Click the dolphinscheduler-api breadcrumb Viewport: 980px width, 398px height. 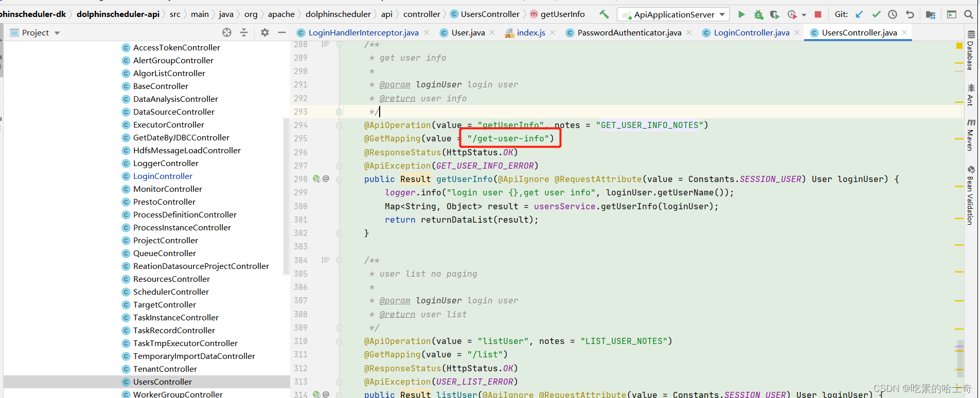click(x=118, y=14)
